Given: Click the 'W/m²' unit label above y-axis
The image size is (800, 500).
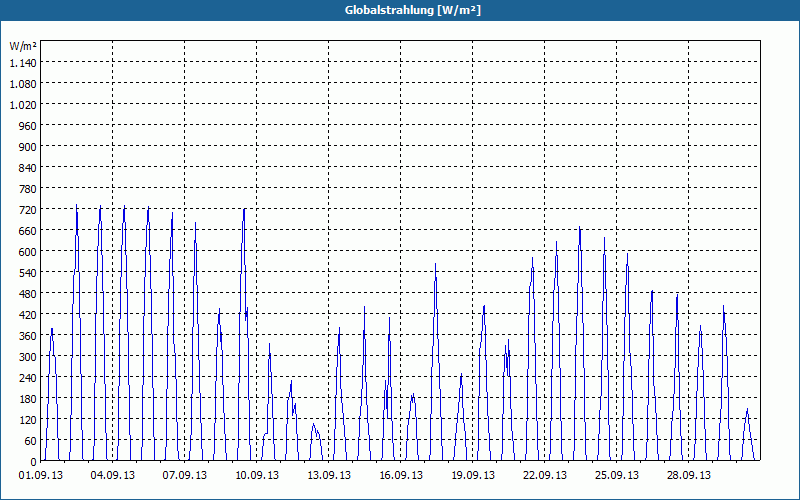Looking at the screenshot, I should click(x=23, y=46).
